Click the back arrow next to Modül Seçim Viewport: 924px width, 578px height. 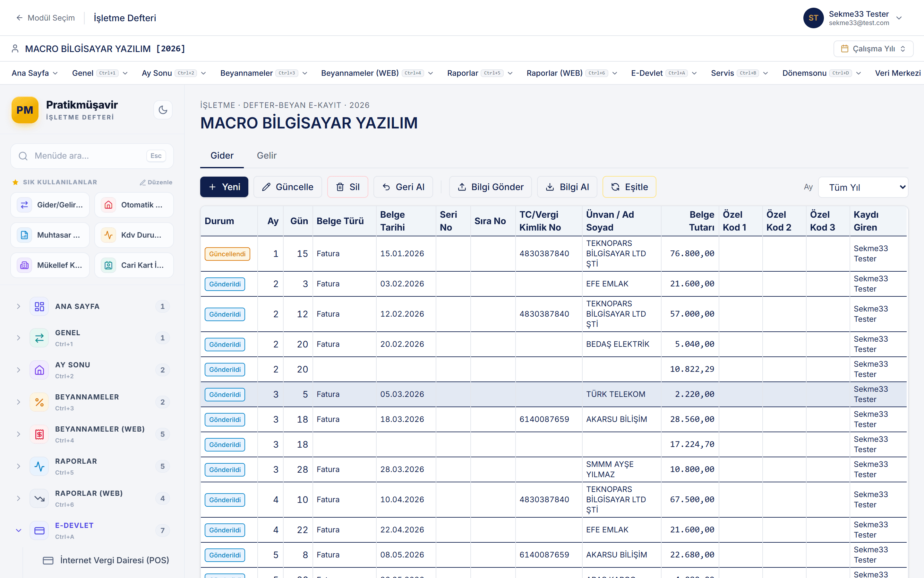20,18
